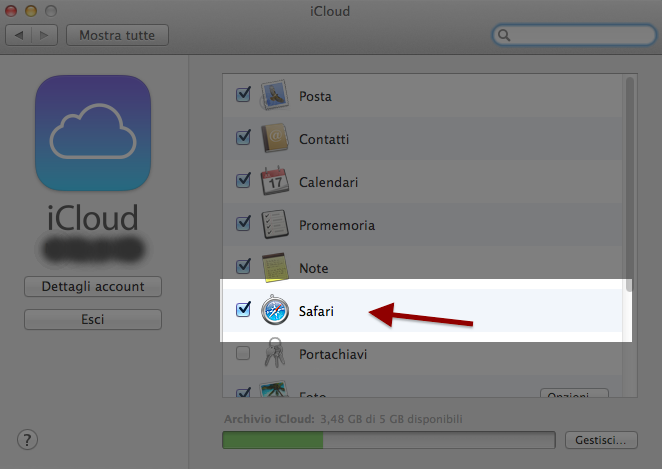This screenshot has height=469, width=662.
Task: Click the Gestisci storage button
Action: (x=601, y=440)
